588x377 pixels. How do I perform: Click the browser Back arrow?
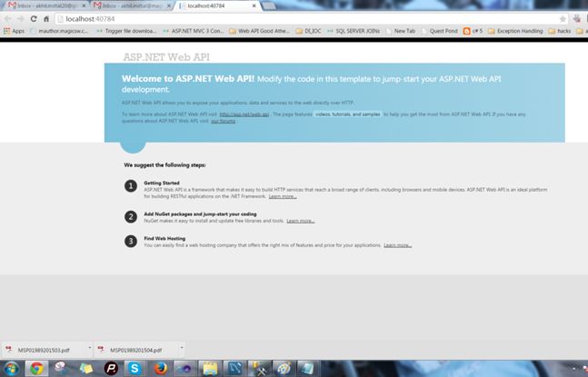[8, 19]
